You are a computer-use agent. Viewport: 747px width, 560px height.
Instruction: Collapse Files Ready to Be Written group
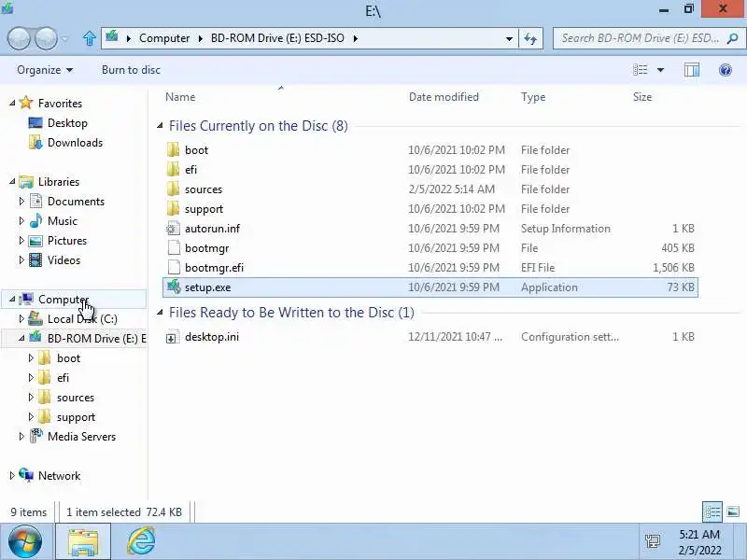pos(160,313)
